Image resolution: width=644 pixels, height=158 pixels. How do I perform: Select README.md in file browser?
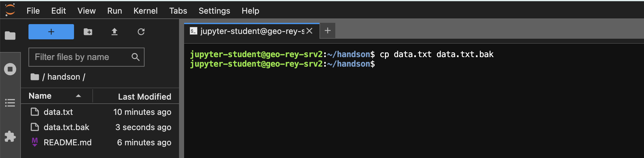tap(68, 142)
